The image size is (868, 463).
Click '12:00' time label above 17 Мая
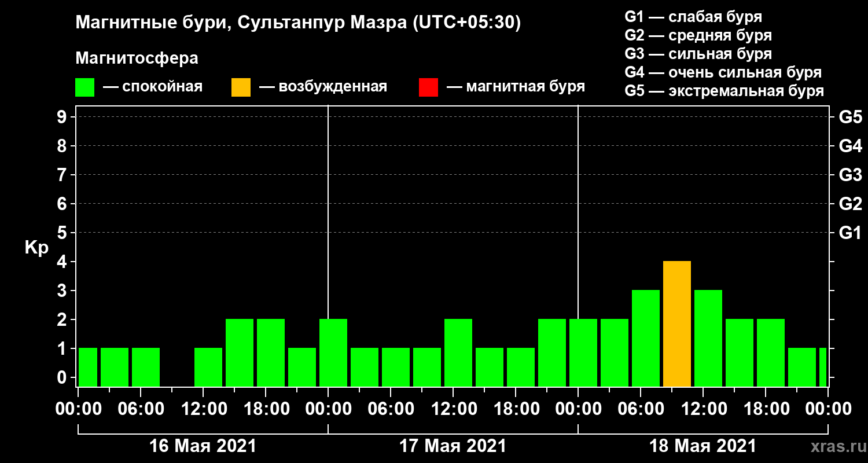point(453,409)
